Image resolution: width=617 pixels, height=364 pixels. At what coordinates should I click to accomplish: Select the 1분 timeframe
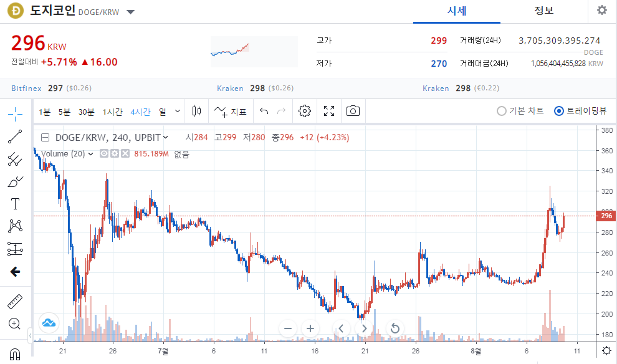pyautogui.click(x=44, y=112)
